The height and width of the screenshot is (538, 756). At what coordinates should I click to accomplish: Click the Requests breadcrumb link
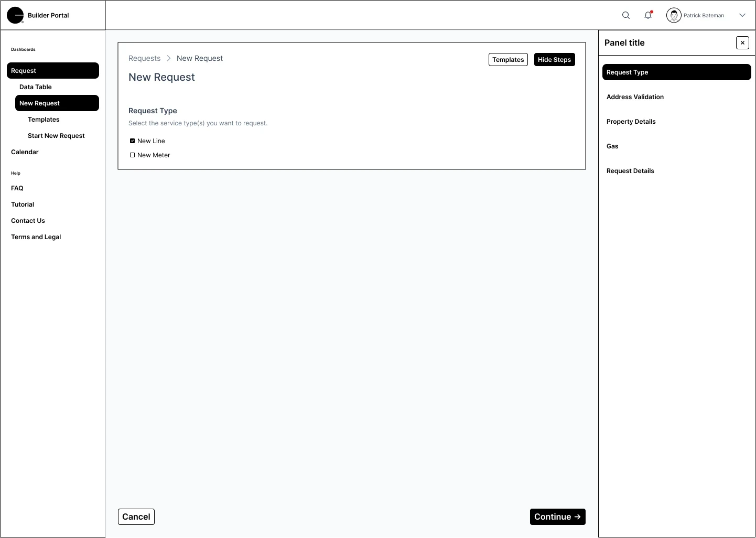(144, 58)
